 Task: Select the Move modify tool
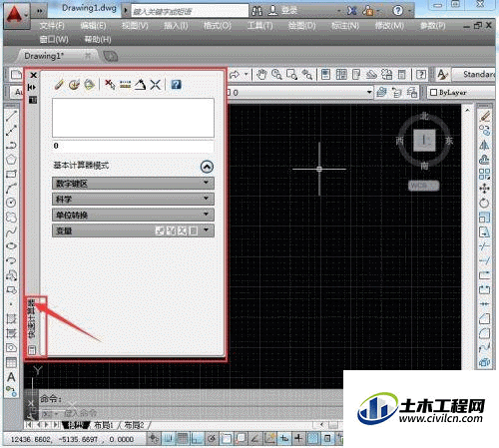click(x=484, y=189)
